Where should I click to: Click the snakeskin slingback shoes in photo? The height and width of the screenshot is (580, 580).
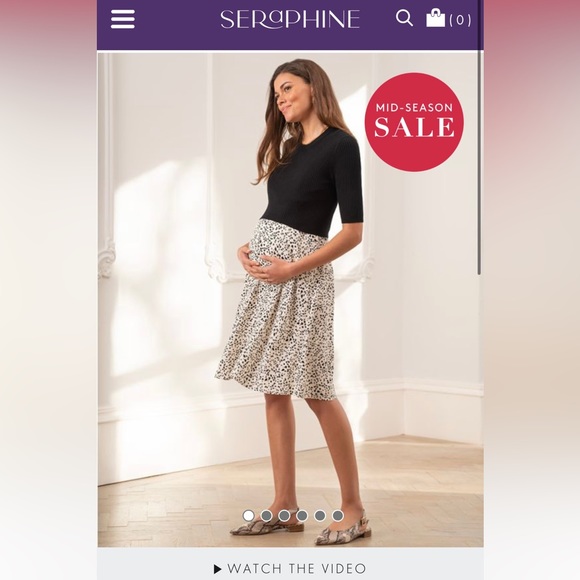300,527
